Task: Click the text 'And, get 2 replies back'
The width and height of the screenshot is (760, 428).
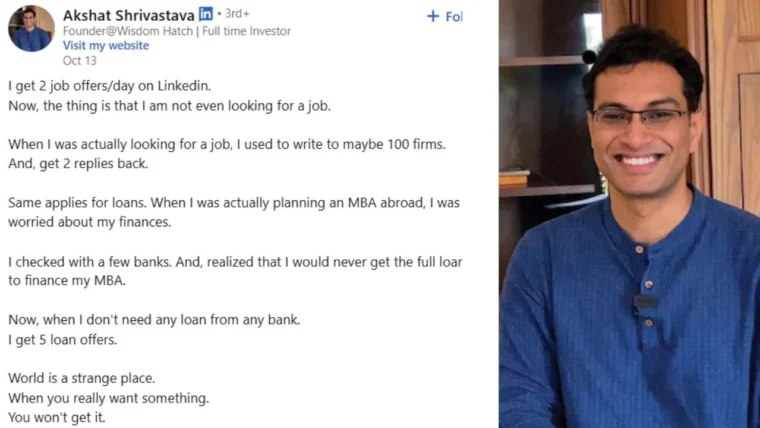Action: point(78,164)
